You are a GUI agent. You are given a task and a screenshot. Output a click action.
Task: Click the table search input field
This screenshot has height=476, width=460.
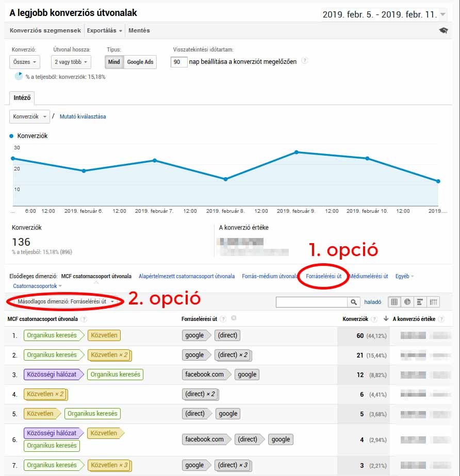pos(311,302)
